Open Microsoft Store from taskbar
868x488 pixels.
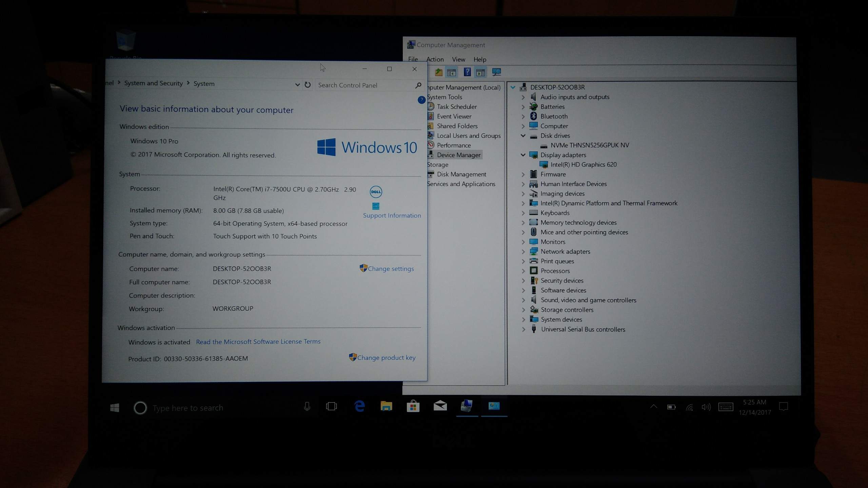tap(413, 406)
